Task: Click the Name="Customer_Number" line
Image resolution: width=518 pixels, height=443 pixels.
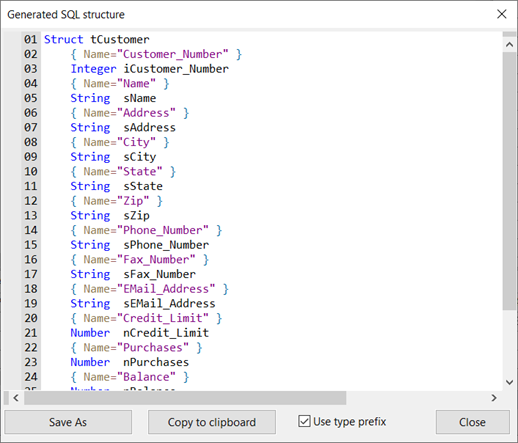Action: [156, 54]
